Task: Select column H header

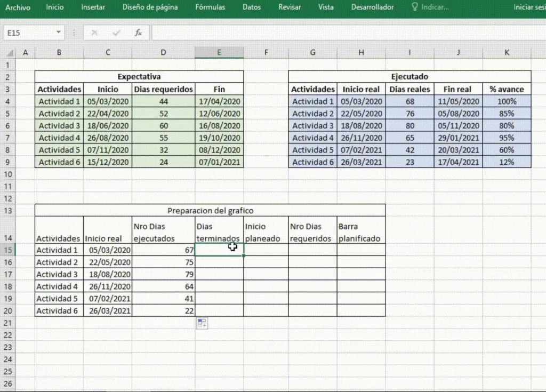Action: click(361, 53)
